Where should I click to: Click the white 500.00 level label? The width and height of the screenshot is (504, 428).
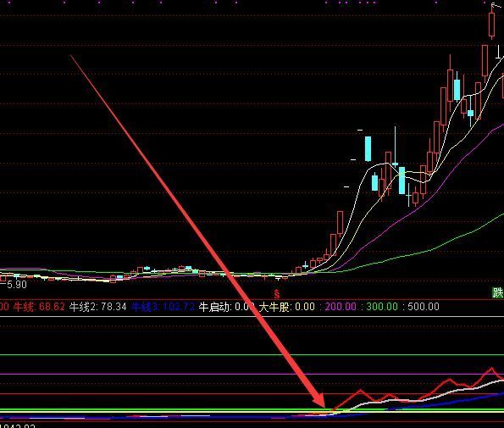point(424,307)
